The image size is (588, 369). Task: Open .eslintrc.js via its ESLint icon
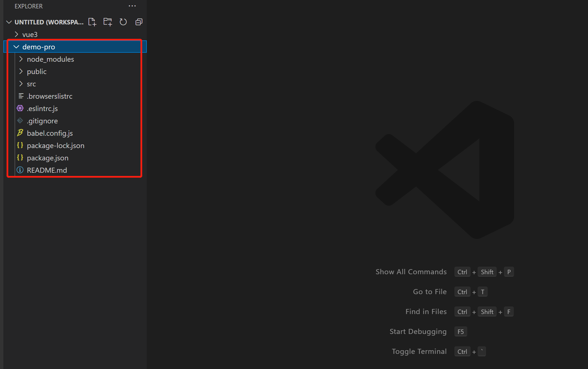tap(20, 109)
